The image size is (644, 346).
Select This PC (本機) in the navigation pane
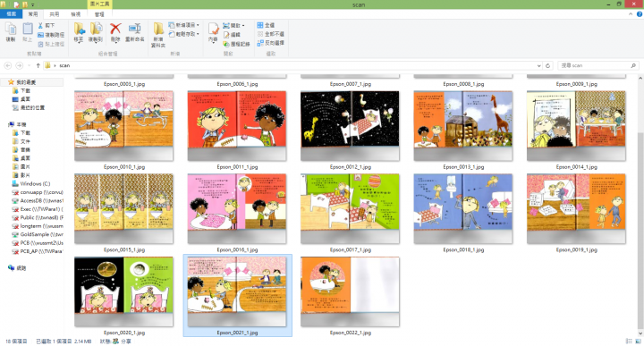(18, 124)
